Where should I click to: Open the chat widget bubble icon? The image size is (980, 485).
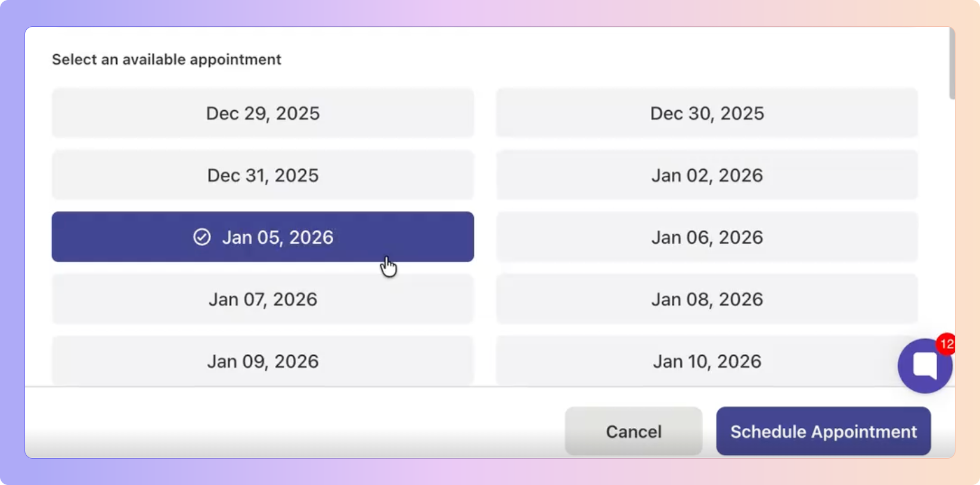click(924, 366)
